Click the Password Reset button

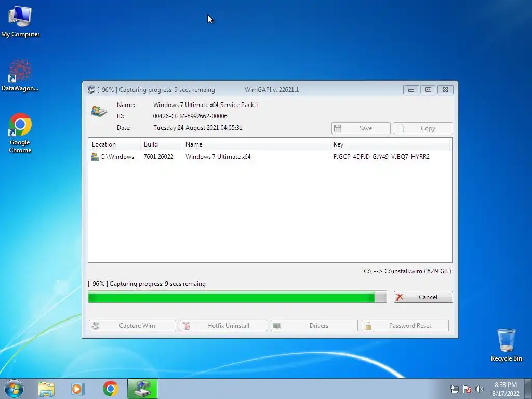coord(405,326)
